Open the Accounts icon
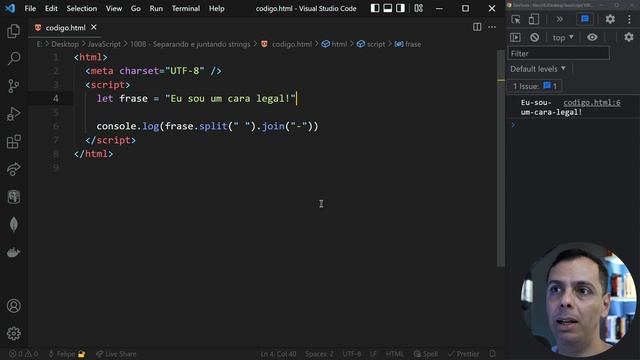This screenshot has height=360, width=640. [13, 306]
